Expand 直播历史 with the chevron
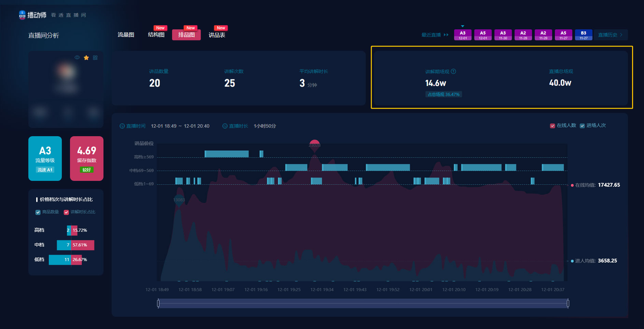Viewport: 644px width, 329px height. point(611,35)
